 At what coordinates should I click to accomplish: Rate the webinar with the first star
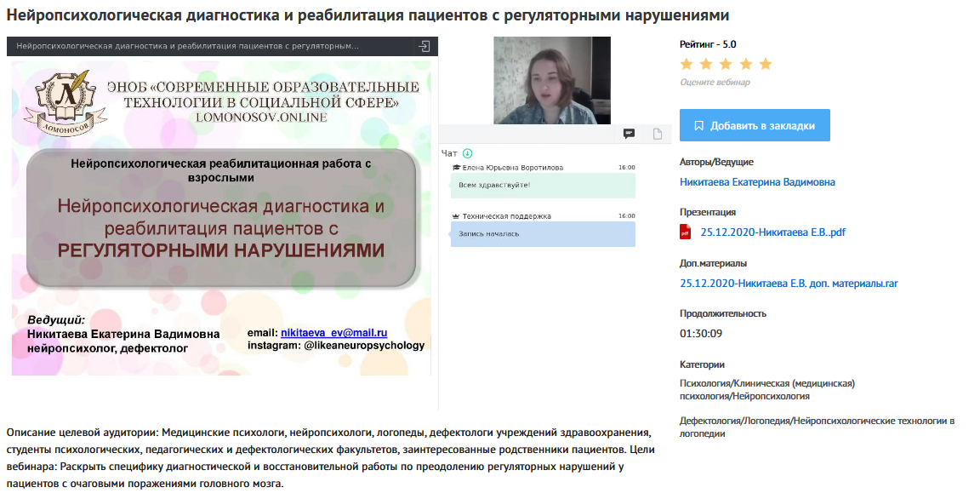tap(687, 65)
